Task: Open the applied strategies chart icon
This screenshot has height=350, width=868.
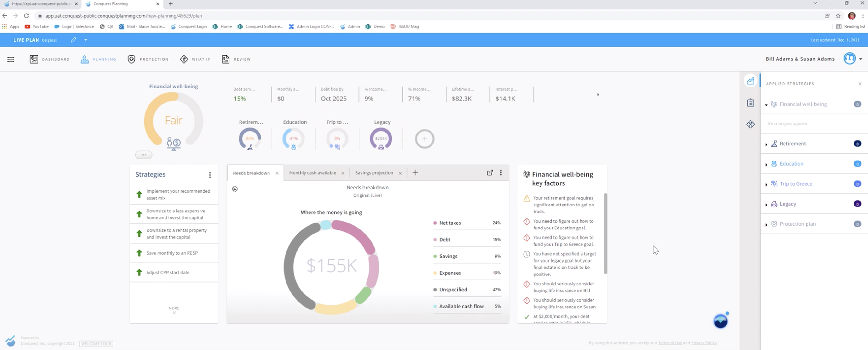Action: tap(750, 81)
